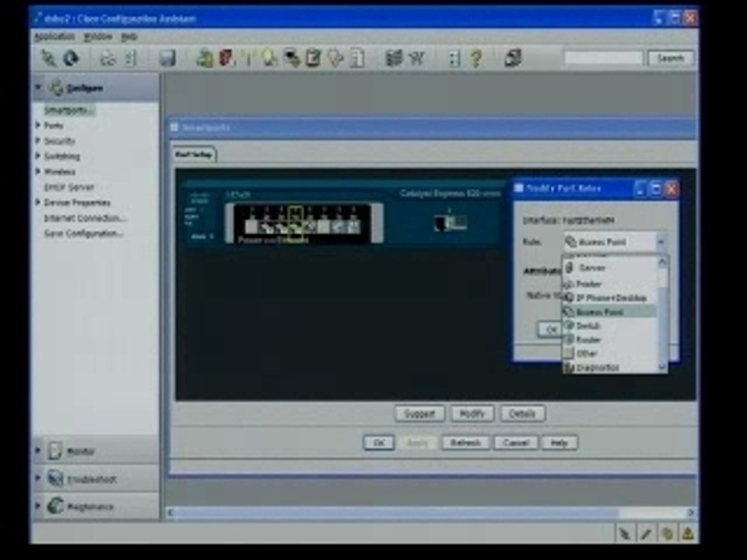
Task: Expand the Switching tree node
Action: 37,156
